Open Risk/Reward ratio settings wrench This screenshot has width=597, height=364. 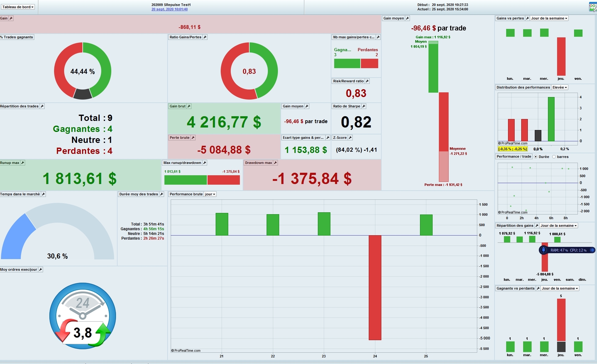[367, 81]
